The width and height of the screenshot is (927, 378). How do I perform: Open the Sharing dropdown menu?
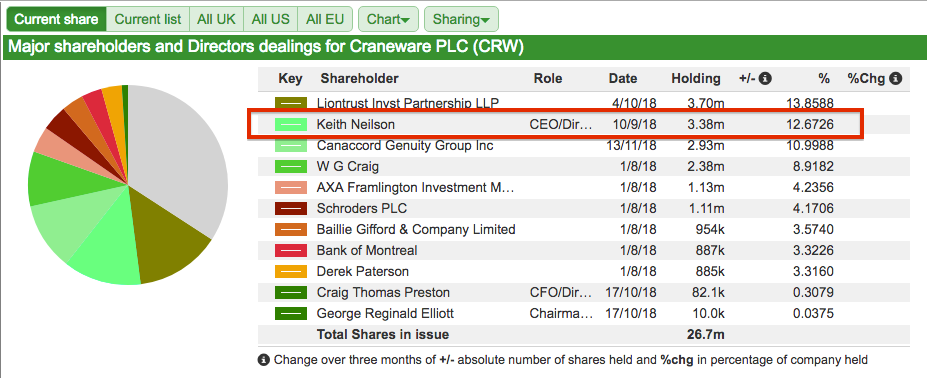pyautogui.click(x=461, y=19)
